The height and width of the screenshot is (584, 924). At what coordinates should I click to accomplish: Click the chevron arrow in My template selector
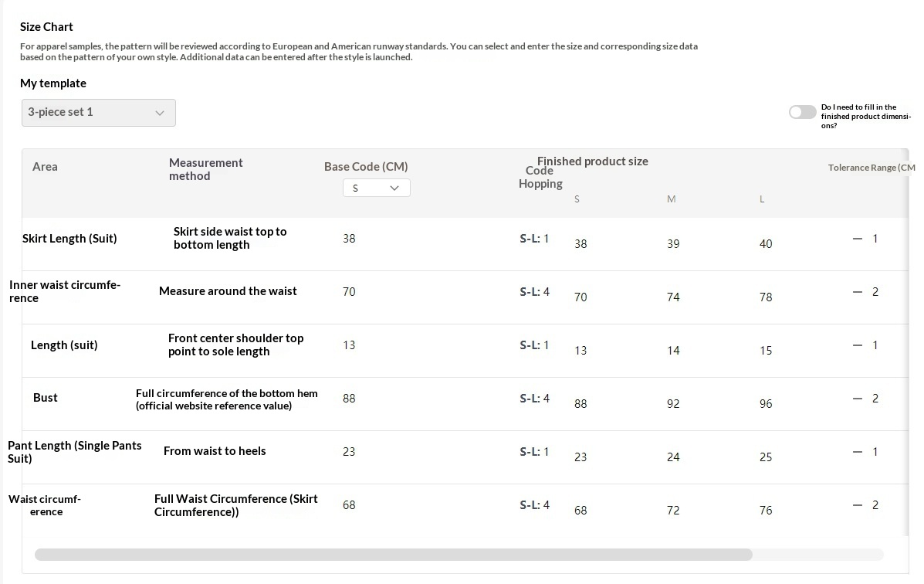pos(160,113)
